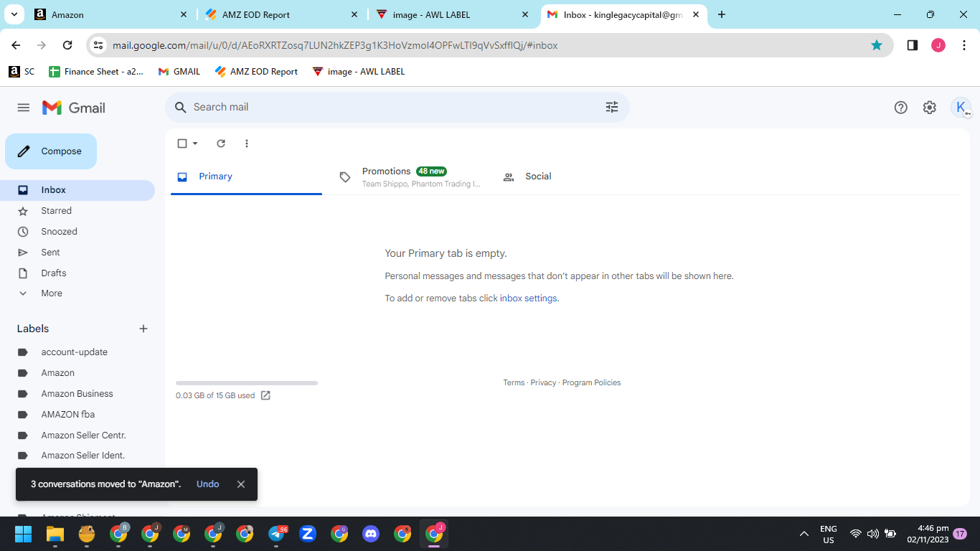Click the storage usage progress bar
The width and height of the screenshot is (980, 551).
[x=247, y=383]
